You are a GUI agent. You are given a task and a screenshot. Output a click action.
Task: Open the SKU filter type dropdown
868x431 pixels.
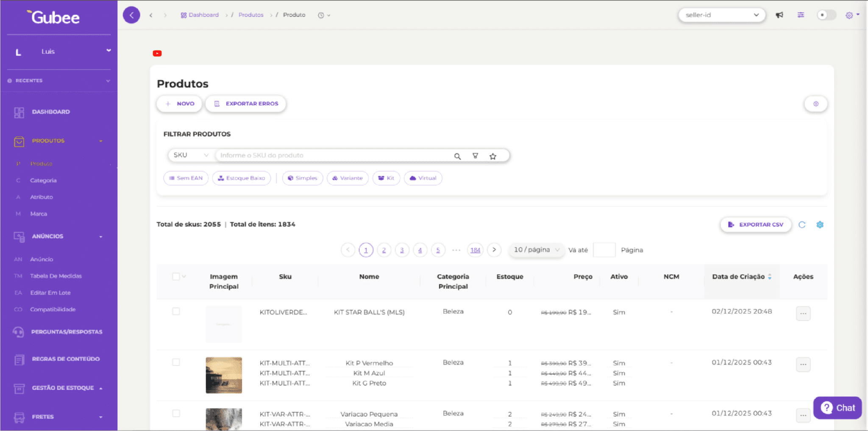191,155
